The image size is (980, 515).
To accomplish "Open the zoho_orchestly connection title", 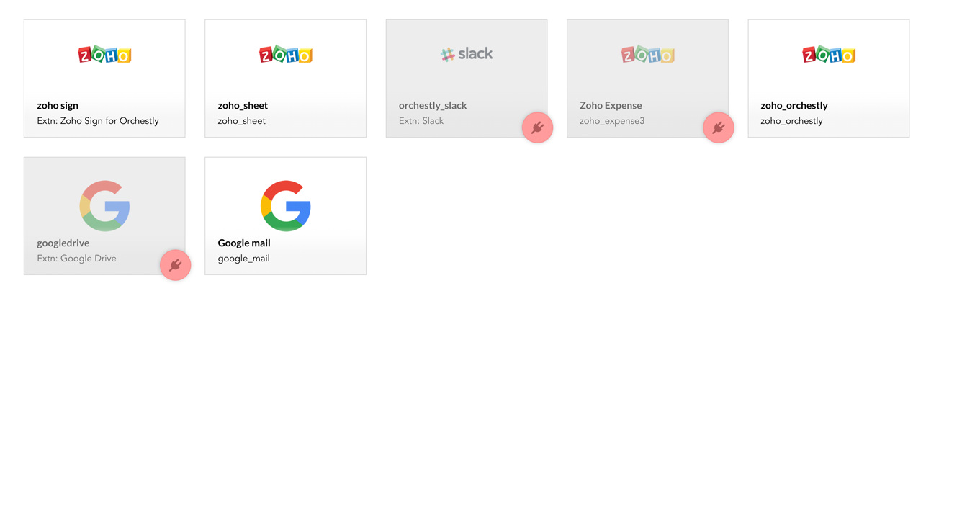I will [x=794, y=105].
